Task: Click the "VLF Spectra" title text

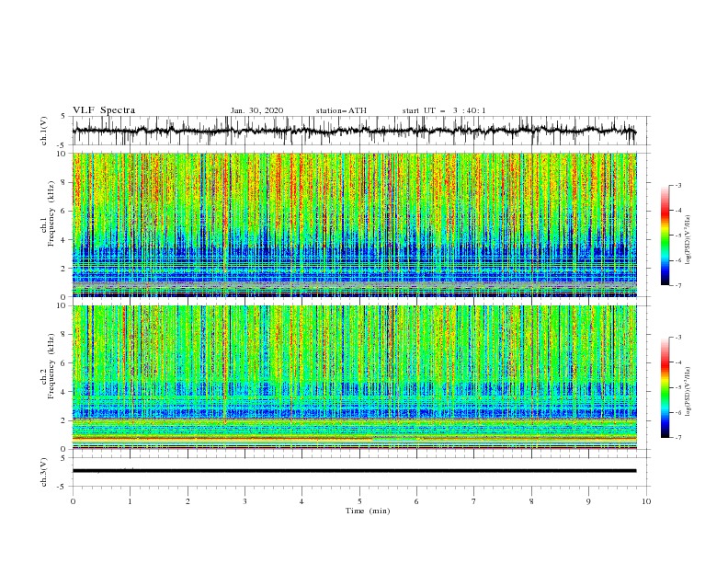Action: pos(104,110)
